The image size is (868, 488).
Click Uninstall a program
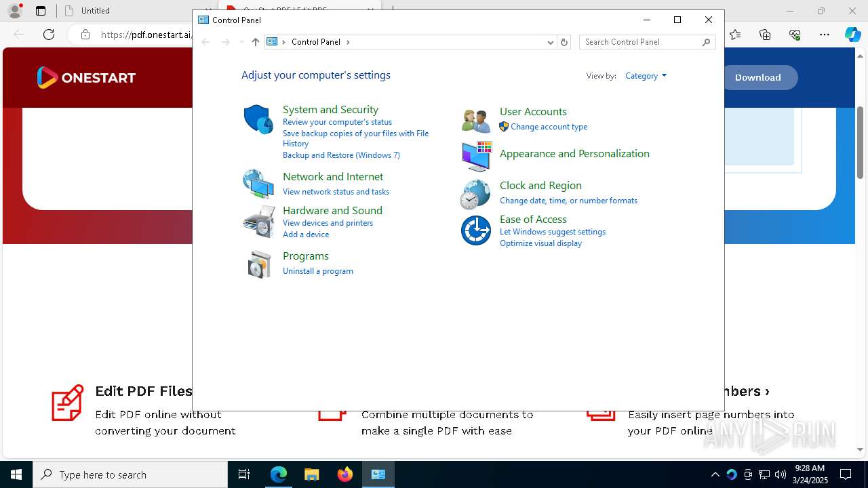click(318, 271)
